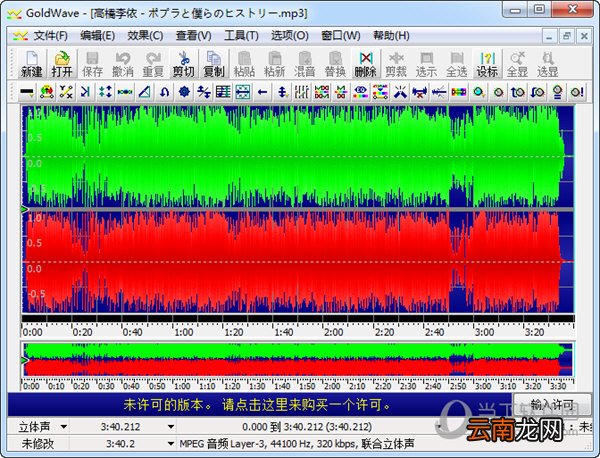The image size is (600, 458).
Task: Click the 粘贴 (Paste) toolbar button
Action: pyautogui.click(x=244, y=64)
